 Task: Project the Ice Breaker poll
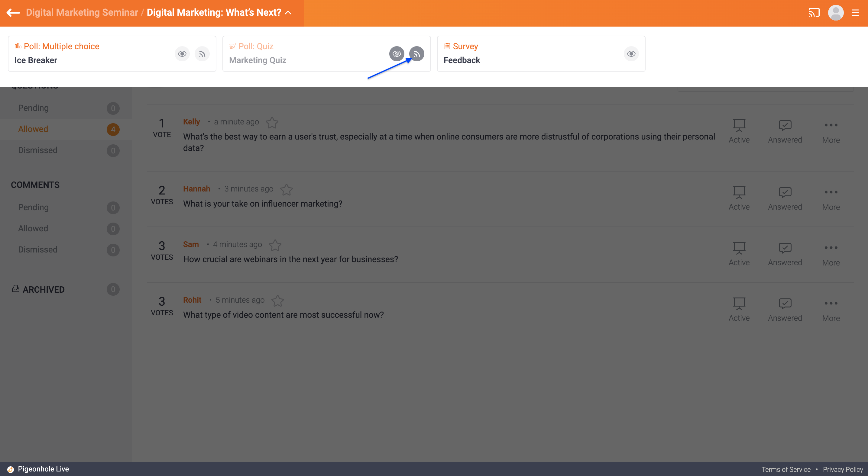point(202,54)
